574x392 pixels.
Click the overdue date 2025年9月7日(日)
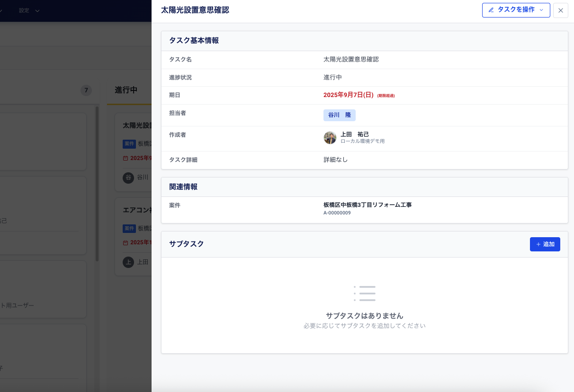pyautogui.click(x=348, y=95)
